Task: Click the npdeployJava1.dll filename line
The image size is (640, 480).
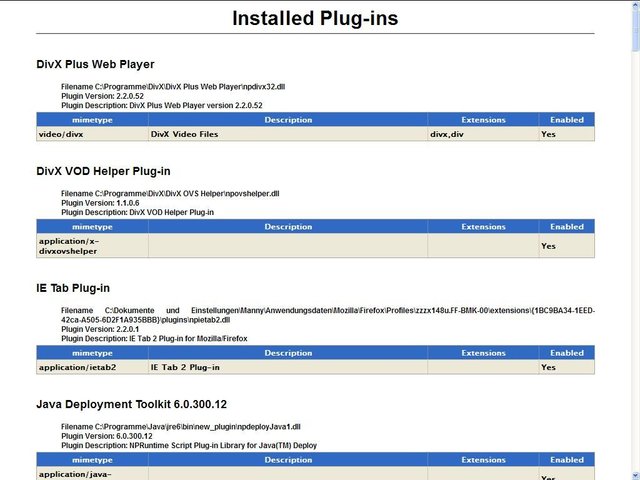Action: 181,427
